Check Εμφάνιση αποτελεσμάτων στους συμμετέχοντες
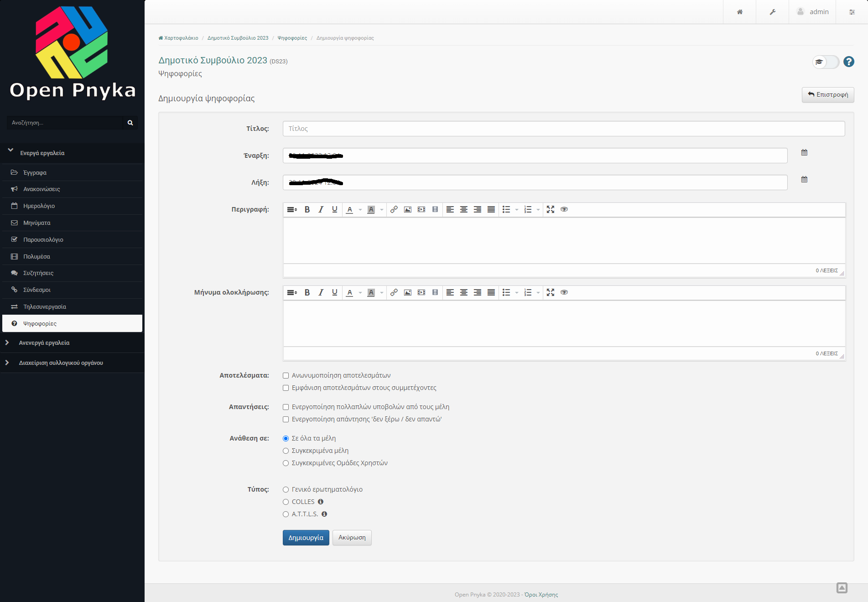This screenshot has width=868, height=602. point(286,388)
